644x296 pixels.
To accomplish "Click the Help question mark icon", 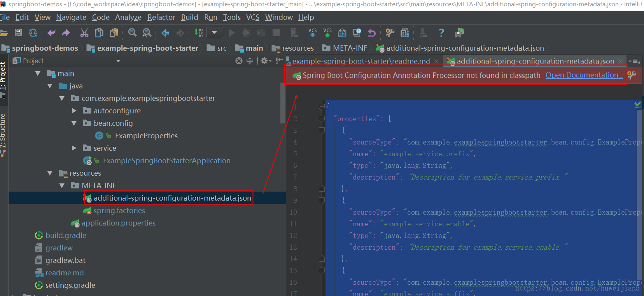I will tap(441, 33).
